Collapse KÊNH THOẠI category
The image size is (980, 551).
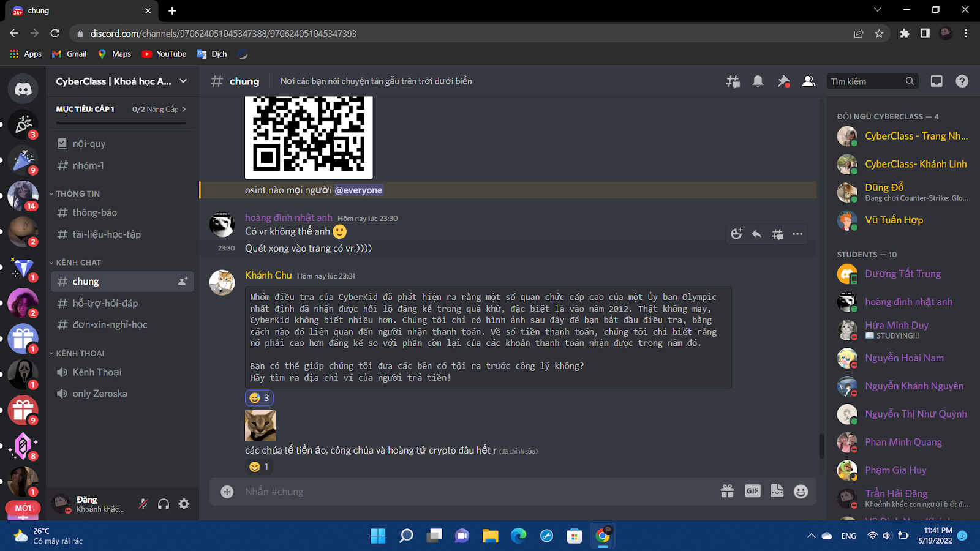tap(77, 353)
